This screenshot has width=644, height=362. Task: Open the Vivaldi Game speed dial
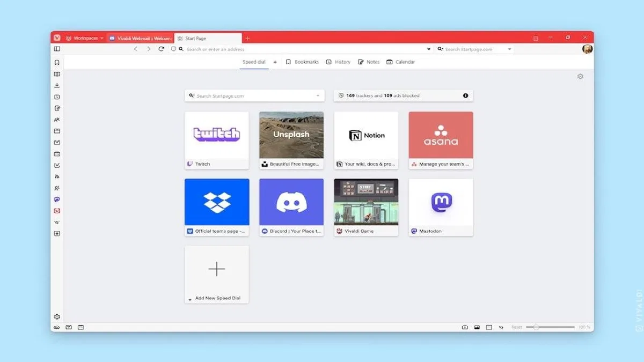(366, 207)
